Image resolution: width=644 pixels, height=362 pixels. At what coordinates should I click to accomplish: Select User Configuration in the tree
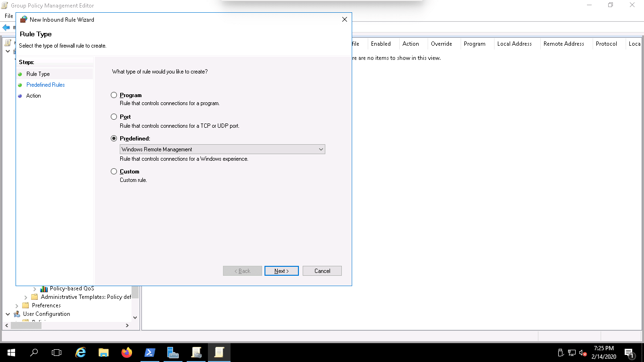pos(47,314)
